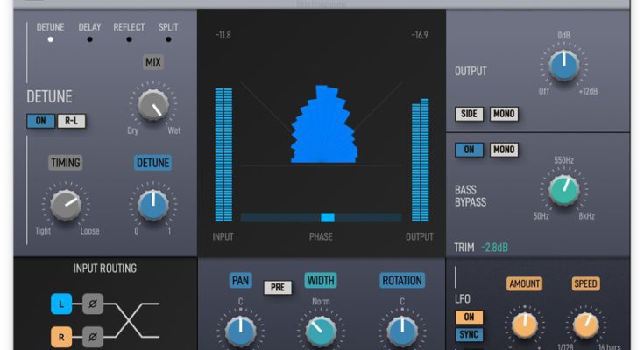Viewport: 644px width, 350px height.
Task: Invert phase on the left input channel
Action: pyautogui.click(x=93, y=305)
